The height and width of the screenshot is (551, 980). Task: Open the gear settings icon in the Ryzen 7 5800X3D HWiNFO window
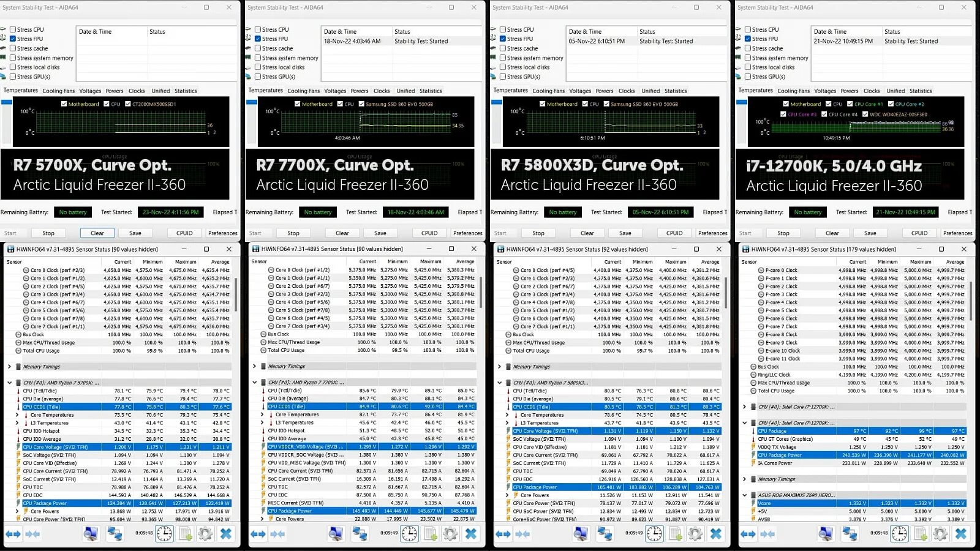pyautogui.click(x=695, y=534)
